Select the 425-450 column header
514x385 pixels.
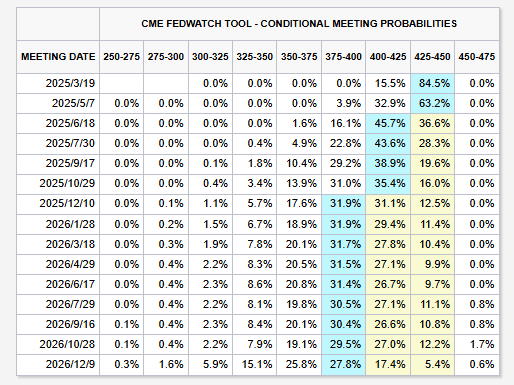point(432,57)
